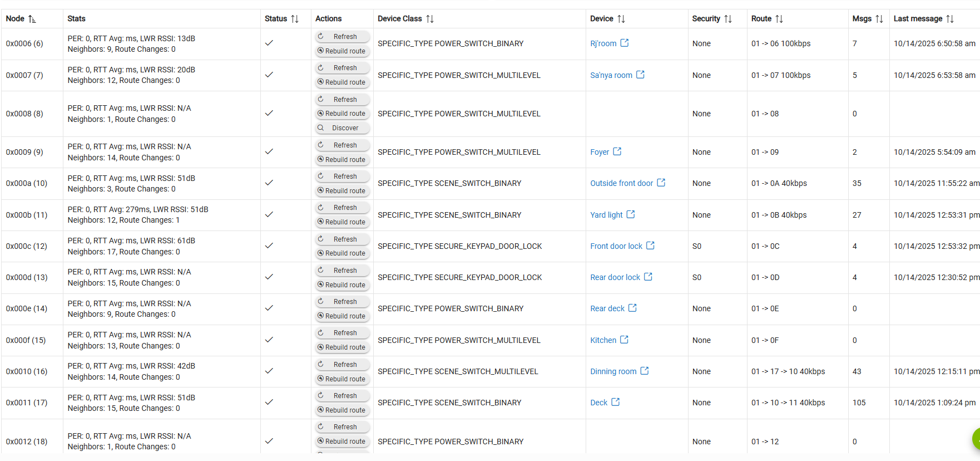
Task: Open external link icon beside Yard light
Action: point(631,214)
